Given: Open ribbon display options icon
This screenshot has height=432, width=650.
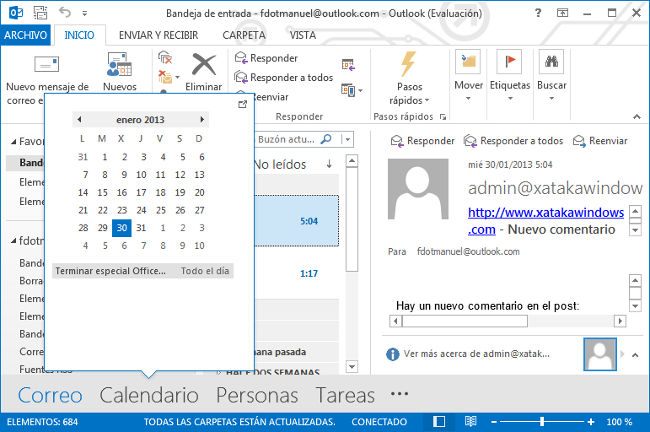Looking at the screenshot, I should point(563,13).
